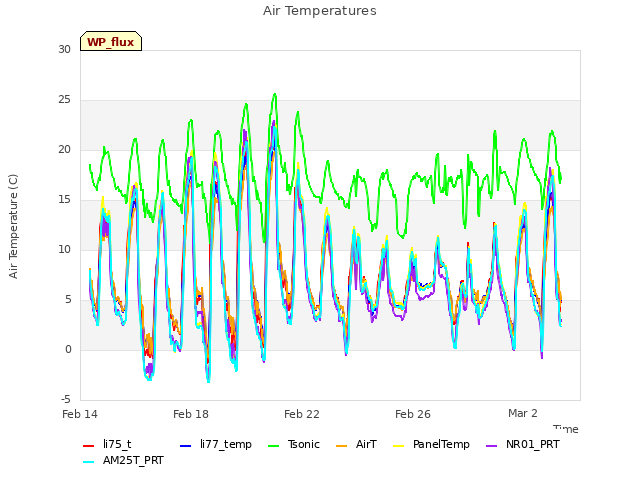
Task: Click the Time x-axis label
Action: point(566,429)
